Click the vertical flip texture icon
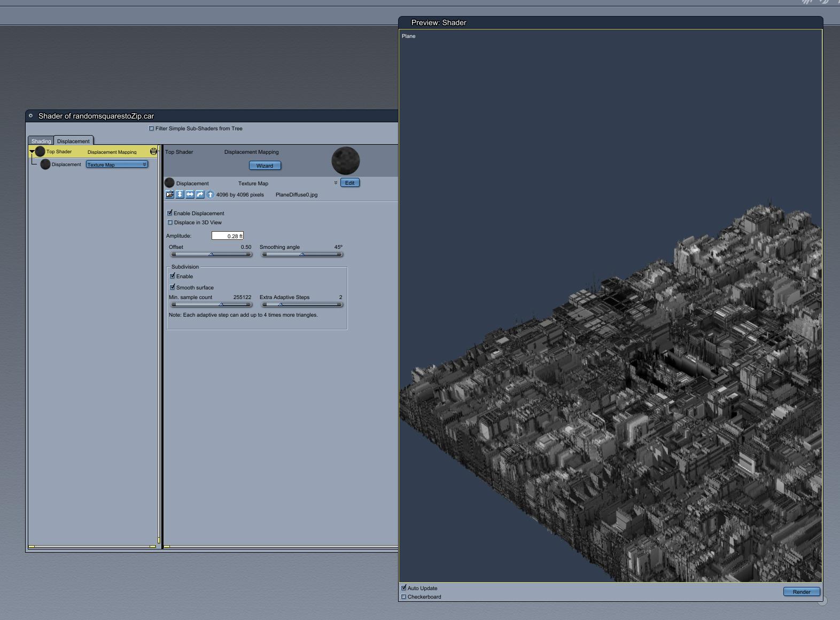 180,194
